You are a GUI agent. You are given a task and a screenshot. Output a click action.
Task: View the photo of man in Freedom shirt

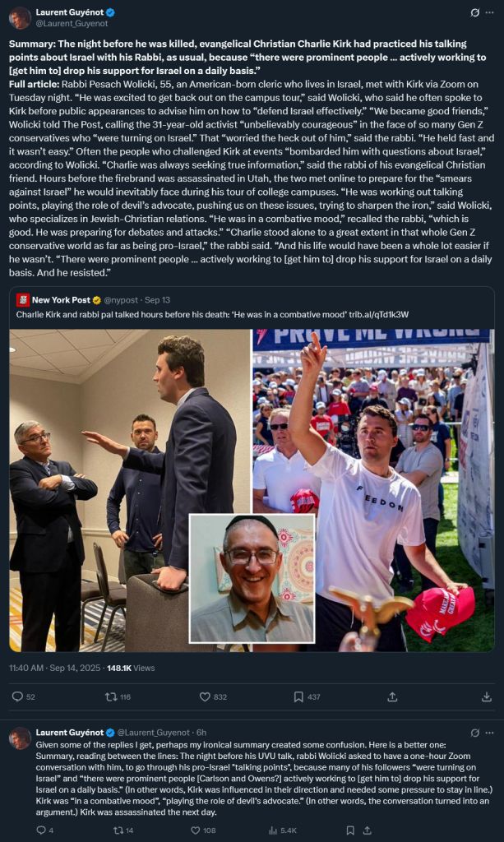point(373,490)
